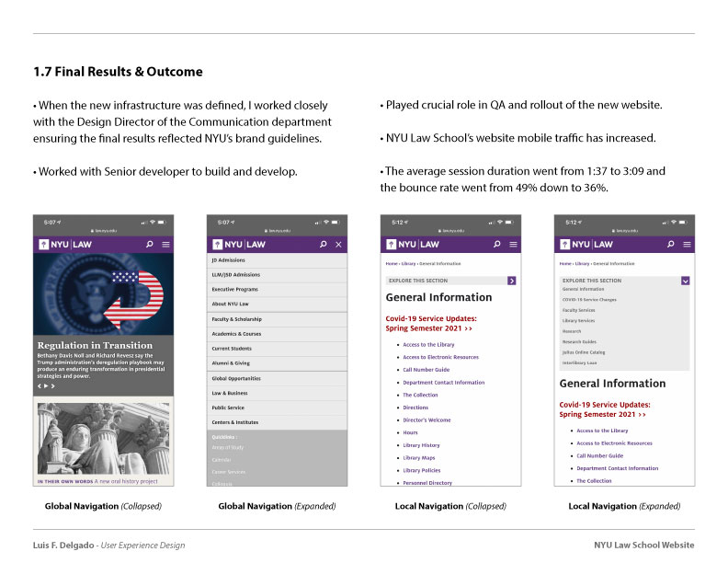Go to previous carousel slide under Regulation in Transition
The image size is (728, 563).
click(x=40, y=386)
